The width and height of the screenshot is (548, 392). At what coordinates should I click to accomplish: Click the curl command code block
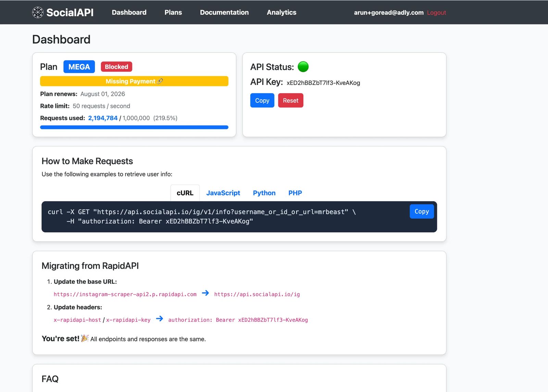pos(239,217)
